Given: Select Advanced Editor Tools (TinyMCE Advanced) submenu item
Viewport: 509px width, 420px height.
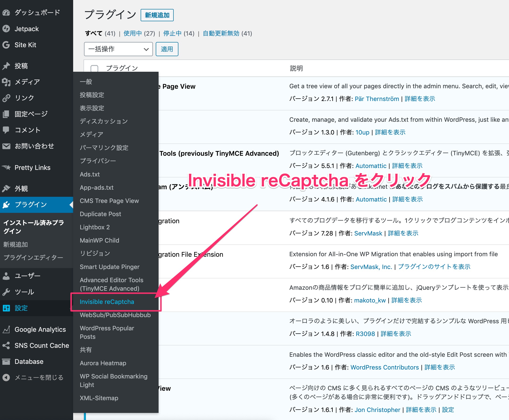Looking at the screenshot, I should tap(112, 284).
